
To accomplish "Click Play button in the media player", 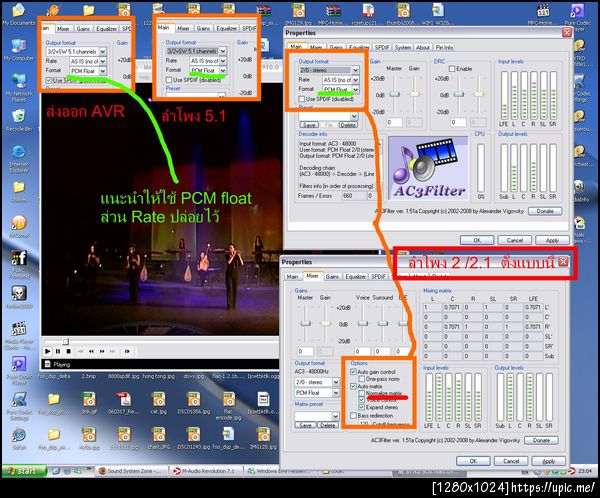I will coord(47,351).
